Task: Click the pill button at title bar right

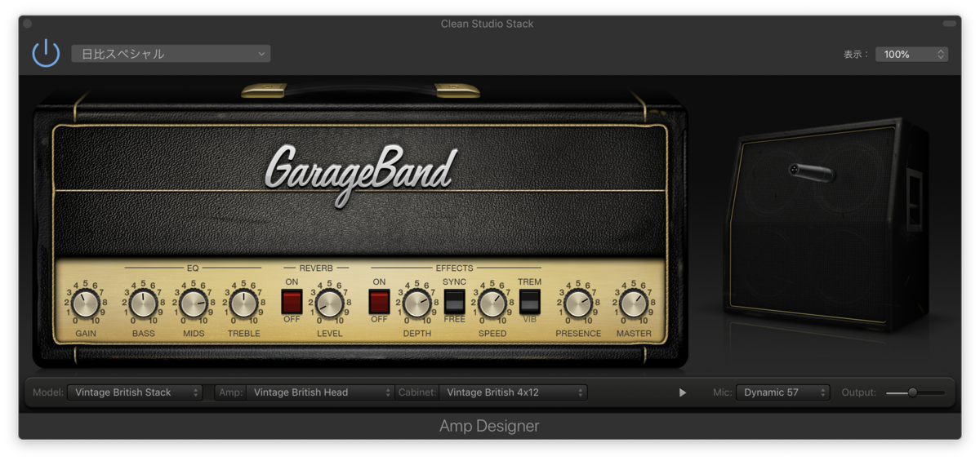Action: pyautogui.click(x=949, y=24)
